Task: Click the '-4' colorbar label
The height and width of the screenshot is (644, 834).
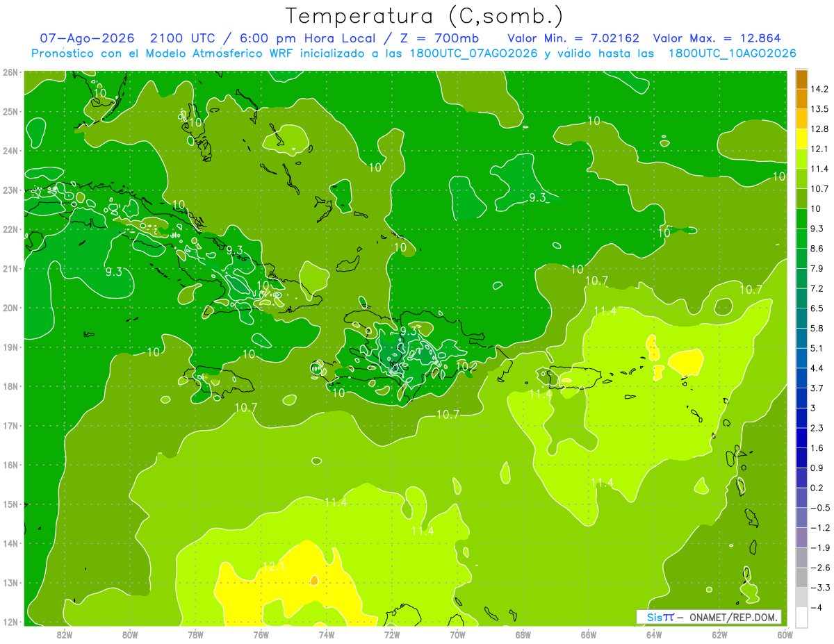Action: pos(818,608)
